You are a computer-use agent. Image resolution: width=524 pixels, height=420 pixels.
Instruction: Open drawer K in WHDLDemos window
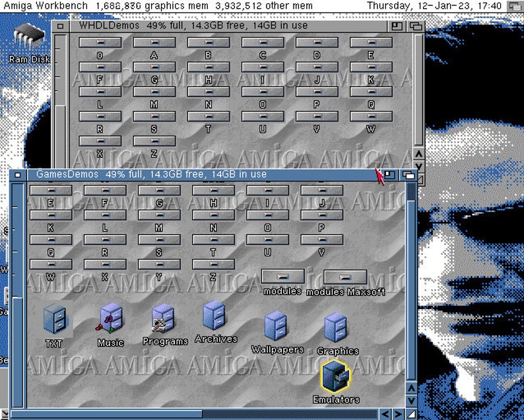tap(371, 67)
